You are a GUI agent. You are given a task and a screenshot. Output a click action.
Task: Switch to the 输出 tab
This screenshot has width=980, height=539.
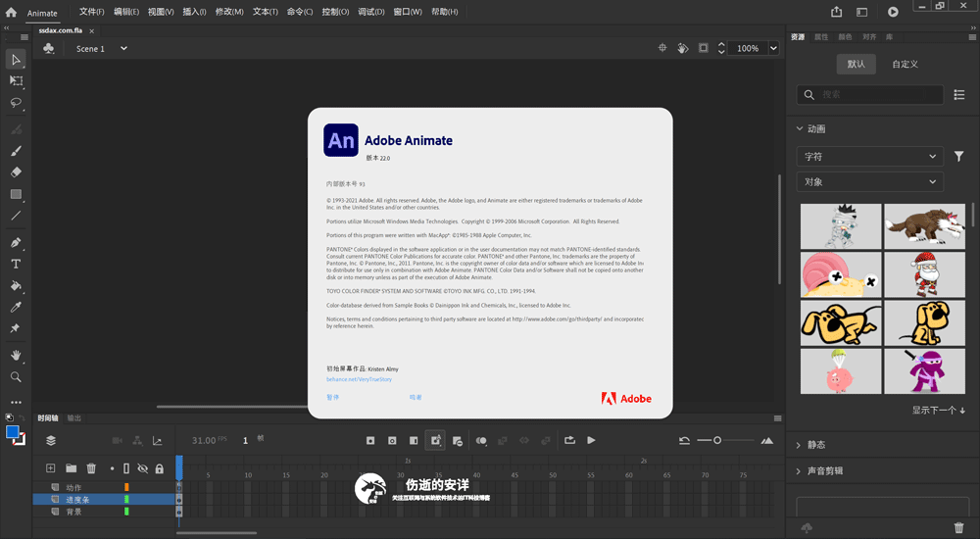point(74,418)
